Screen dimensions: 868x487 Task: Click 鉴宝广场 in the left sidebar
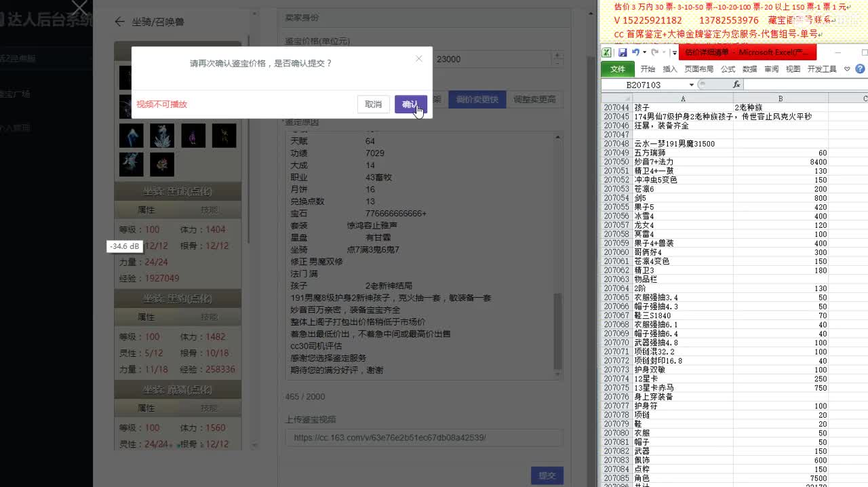15,94
